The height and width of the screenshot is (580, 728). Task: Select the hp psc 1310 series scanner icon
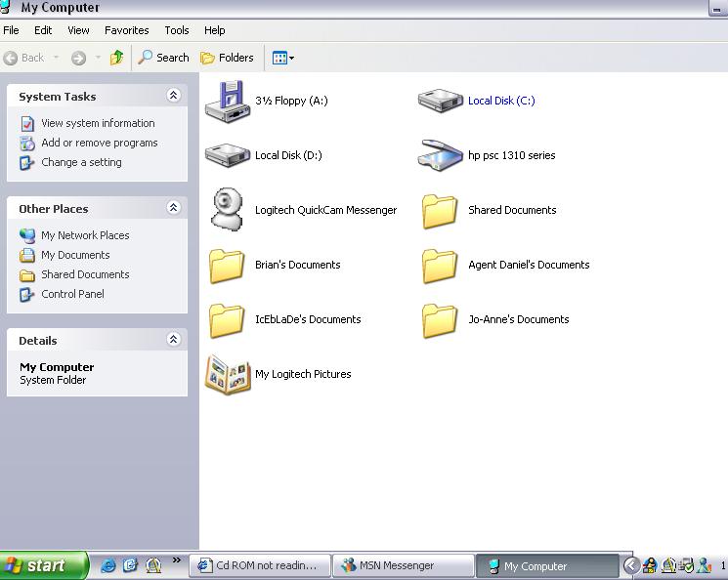[440, 155]
